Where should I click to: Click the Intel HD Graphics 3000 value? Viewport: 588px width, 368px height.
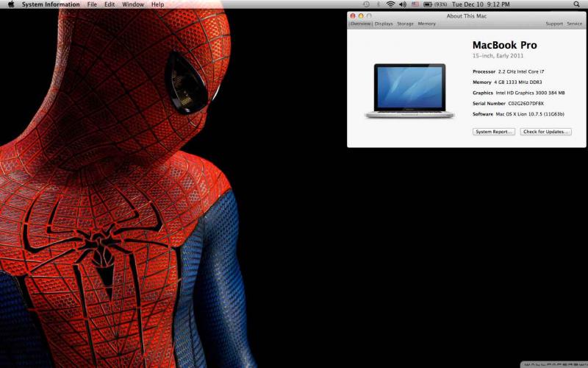[530, 93]
